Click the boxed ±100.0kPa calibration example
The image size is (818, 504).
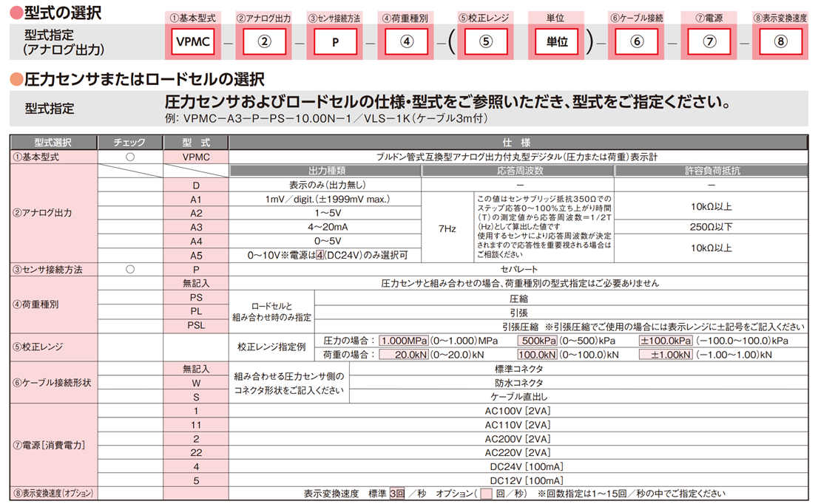click(x=666, y=341)
